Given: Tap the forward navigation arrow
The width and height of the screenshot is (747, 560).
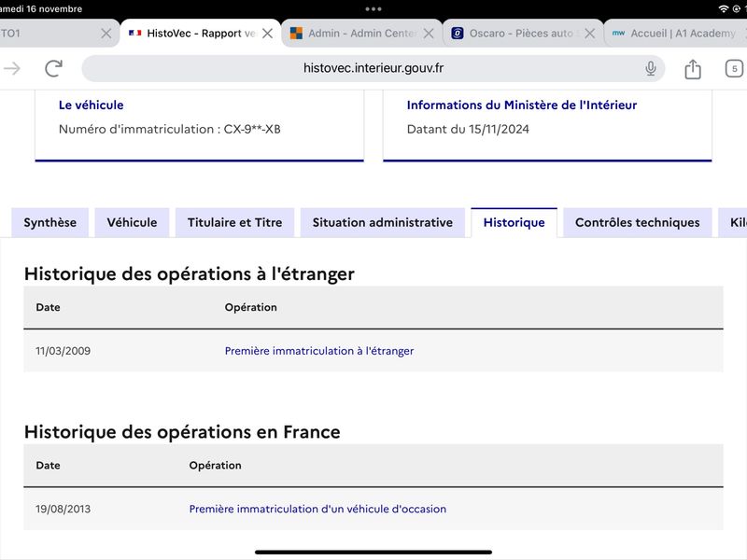Looking at the screenshot, I should (12, 68).
